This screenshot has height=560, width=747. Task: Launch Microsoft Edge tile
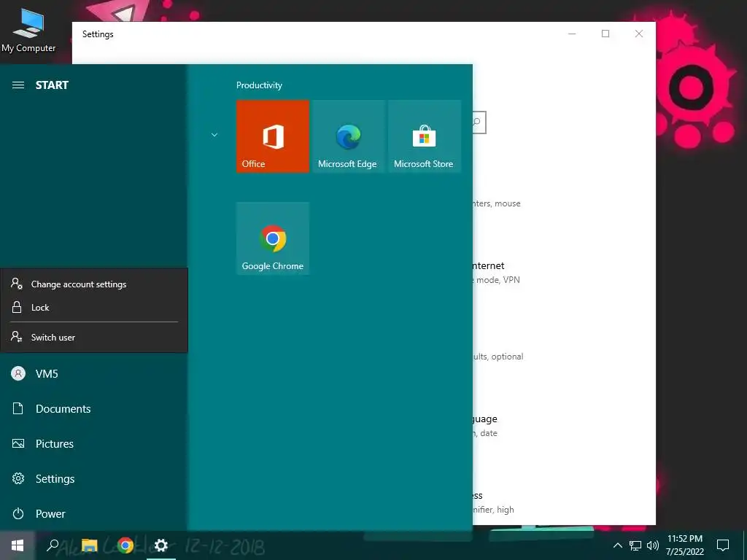pos(348,136)
